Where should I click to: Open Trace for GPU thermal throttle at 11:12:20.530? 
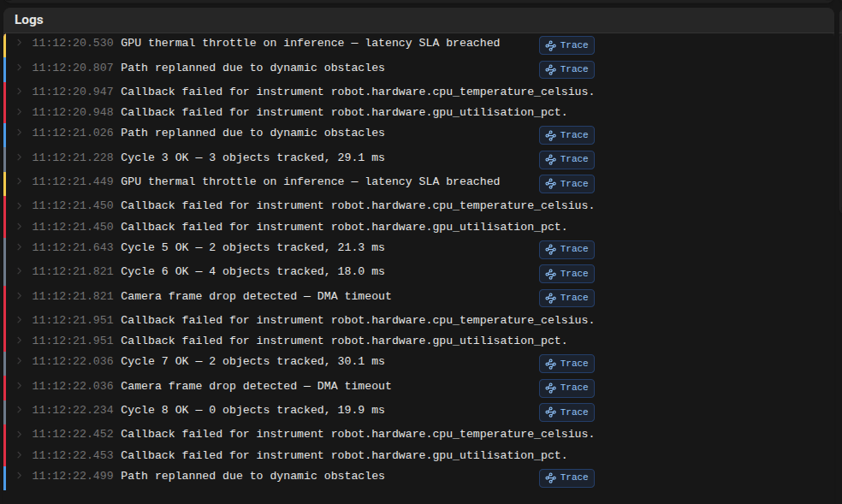coord(566,45)
